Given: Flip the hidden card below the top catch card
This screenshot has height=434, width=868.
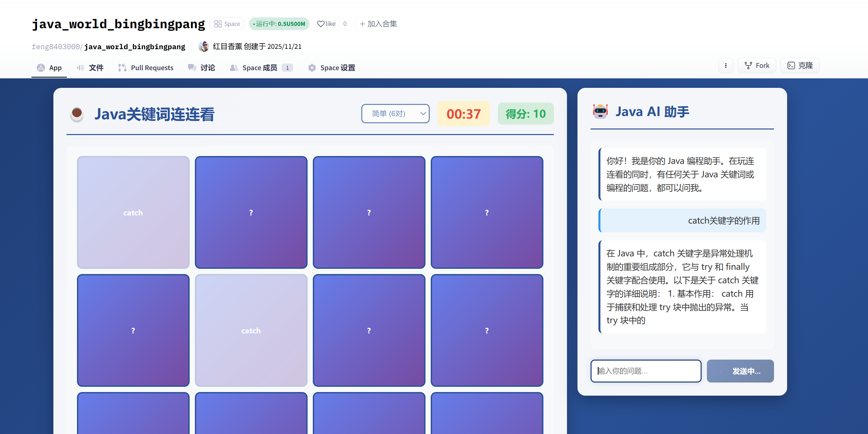Looking at the screenshot, I should click(133, 330).
